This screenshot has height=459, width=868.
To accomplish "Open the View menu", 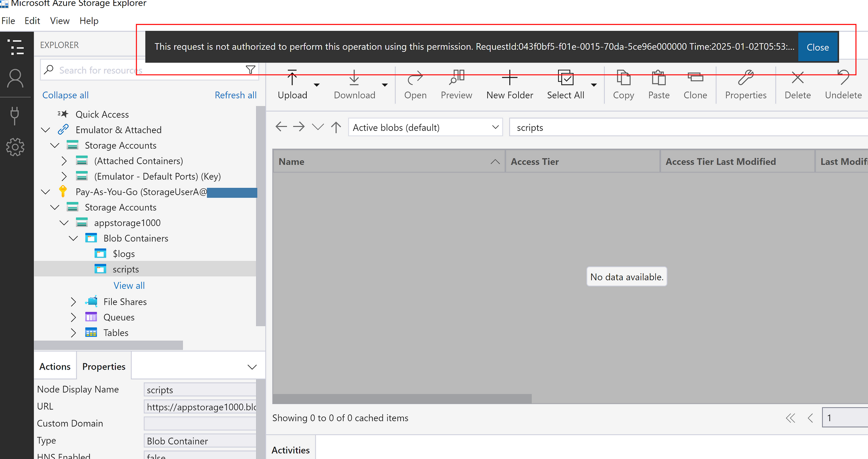I will click(60, 21).
